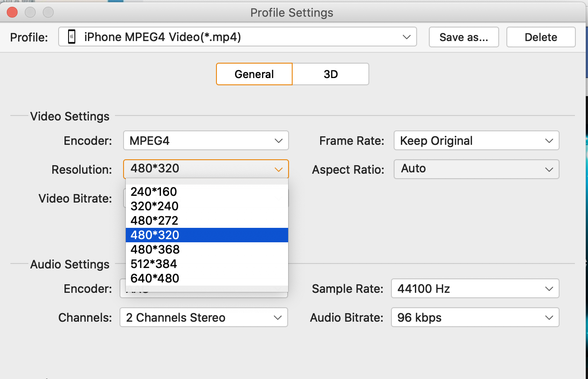Click the Channels dropdown chevron arrow
Image resolution: width=588 pixels, height=379 pixels.
(277, 318)
